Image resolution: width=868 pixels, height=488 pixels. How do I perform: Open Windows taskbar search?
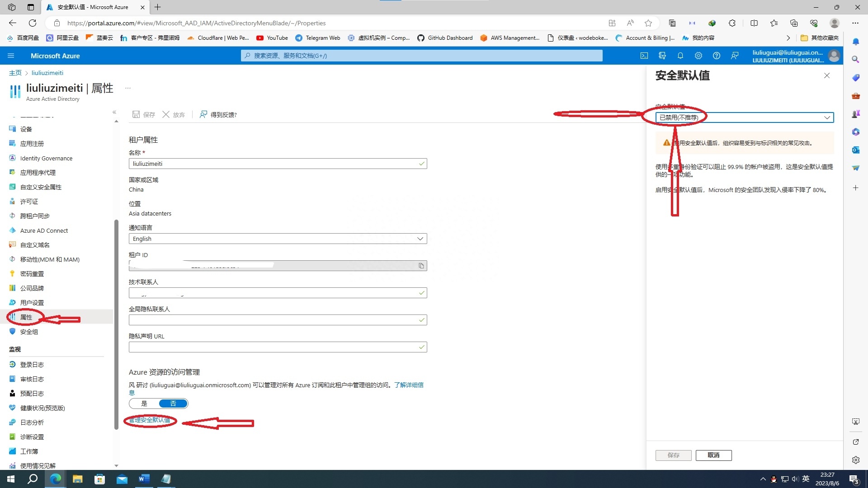pyautogui.click(x=33, y=479)
